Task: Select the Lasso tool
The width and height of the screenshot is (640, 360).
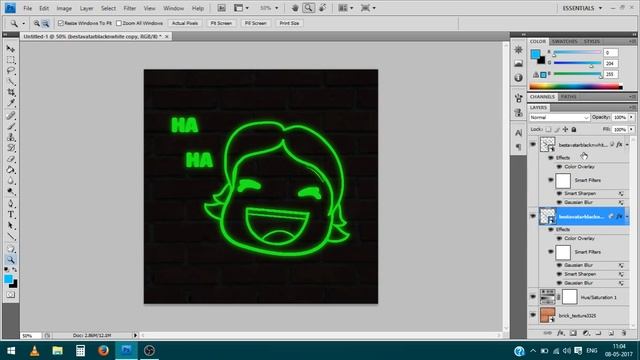Action: point(11,71)
